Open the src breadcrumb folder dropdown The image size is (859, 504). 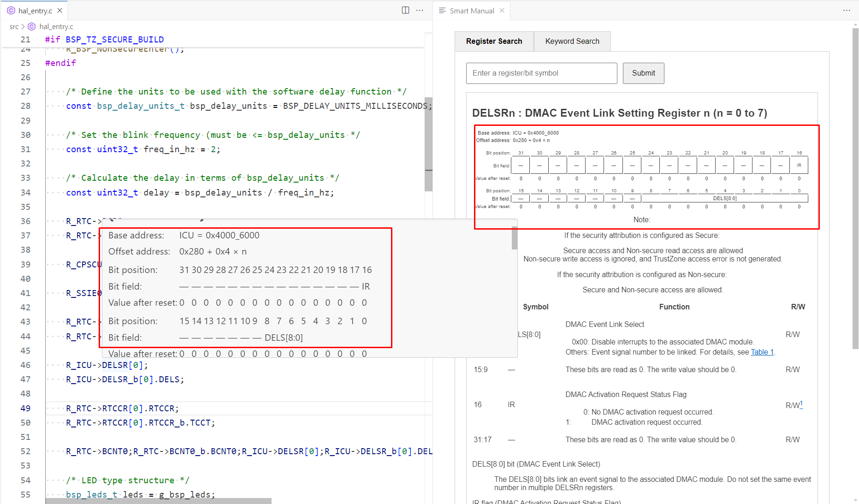tap(14, 27)
